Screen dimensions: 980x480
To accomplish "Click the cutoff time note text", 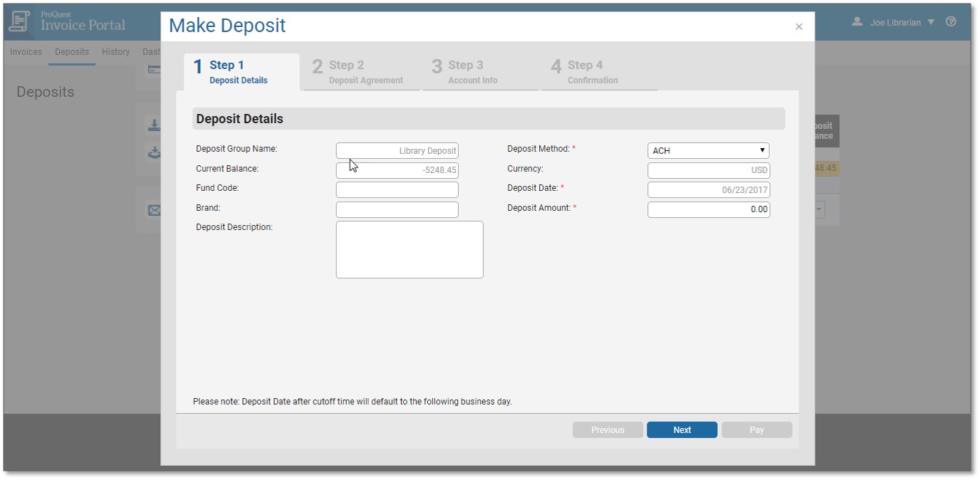I will click(x=353, y=402).
